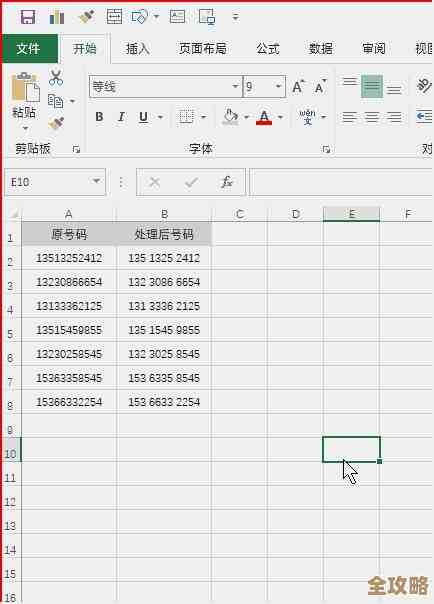Open the phonetic guide dropdown arrow

pos(323,117)
